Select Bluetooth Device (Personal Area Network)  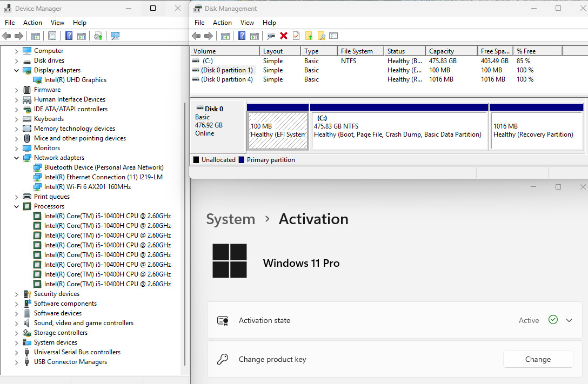[104, 167]
